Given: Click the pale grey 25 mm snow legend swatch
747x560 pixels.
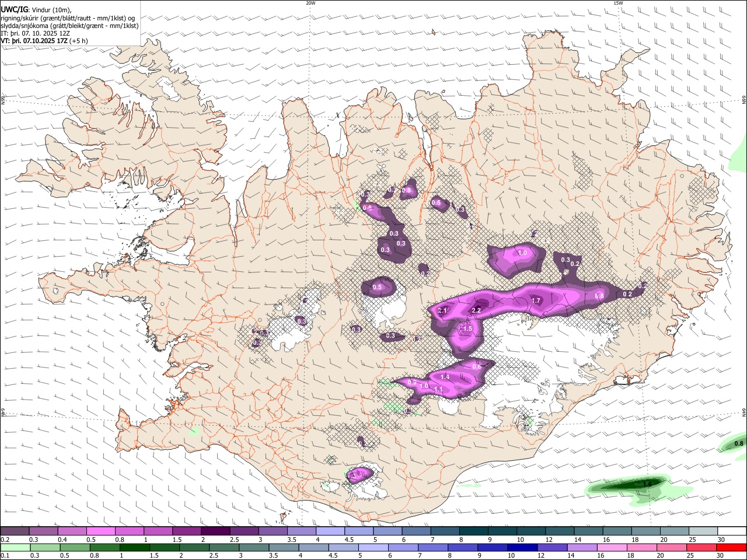Looking at the screenshot, I should (703, 531).
